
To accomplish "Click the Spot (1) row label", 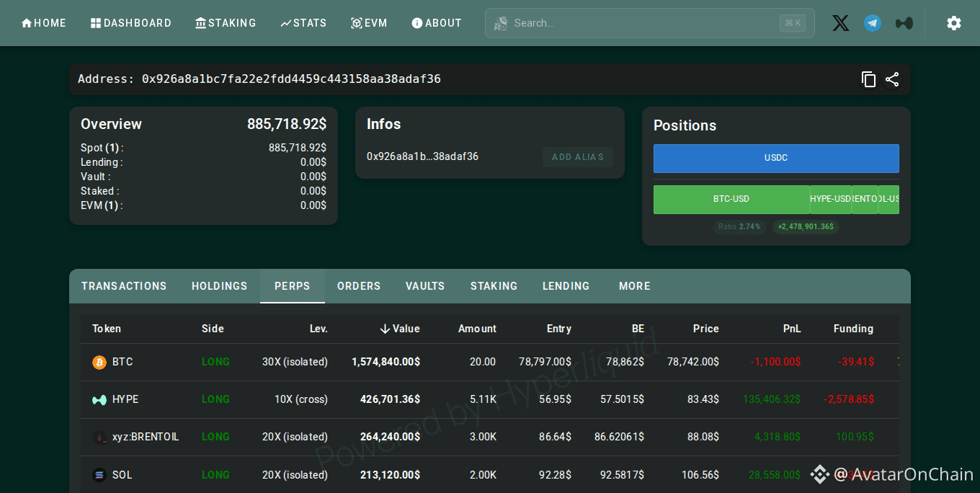I will (102, 148).
